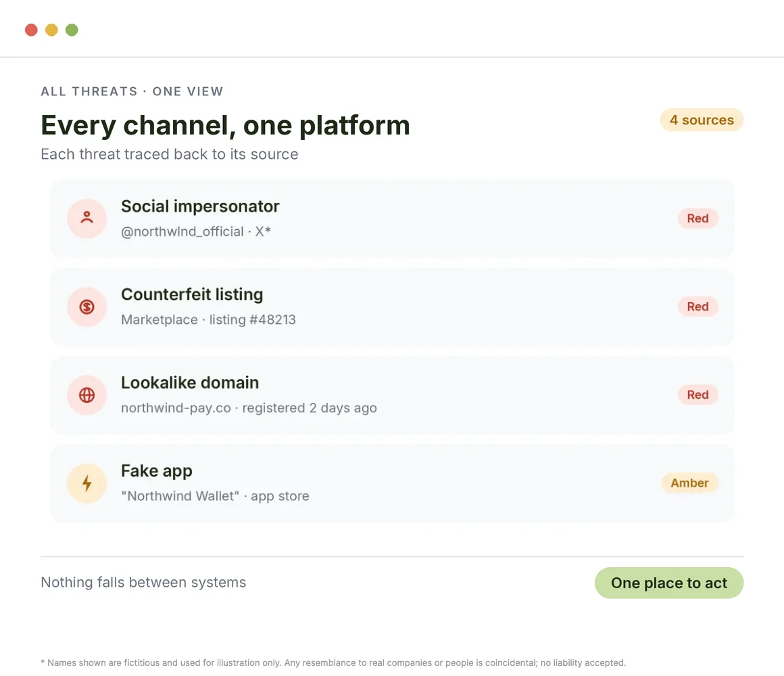The height and width of the screenshot is (676, 784).
Task: Click the green maximize window dot
Action: tap(72, 30)
